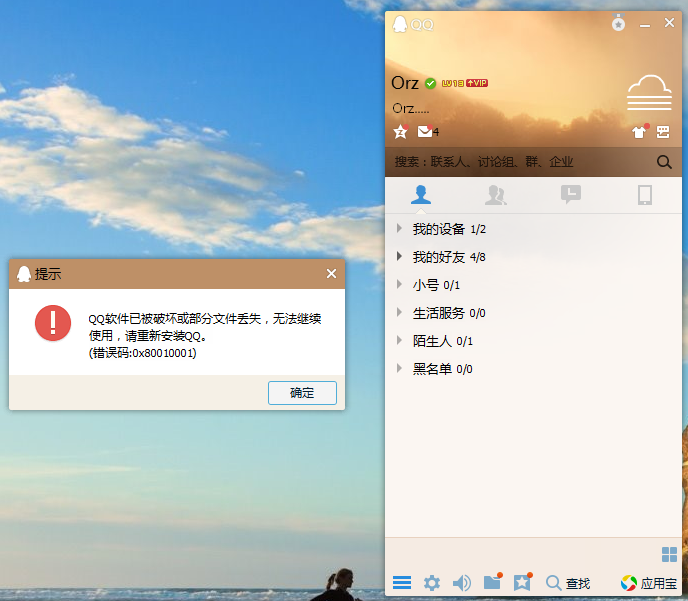The image size is (688, 601).
Task: Expand the 我的设备 group
Action: coord(438,229)
